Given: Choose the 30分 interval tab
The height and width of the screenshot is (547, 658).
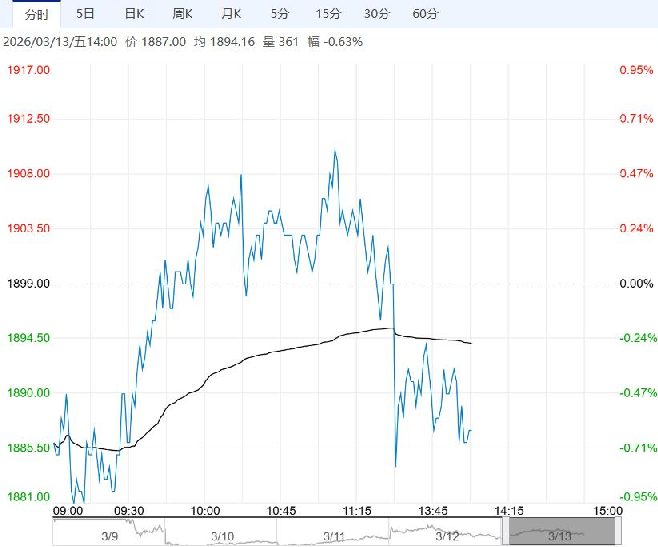Looking at the screenshot, I should point(376,13).
